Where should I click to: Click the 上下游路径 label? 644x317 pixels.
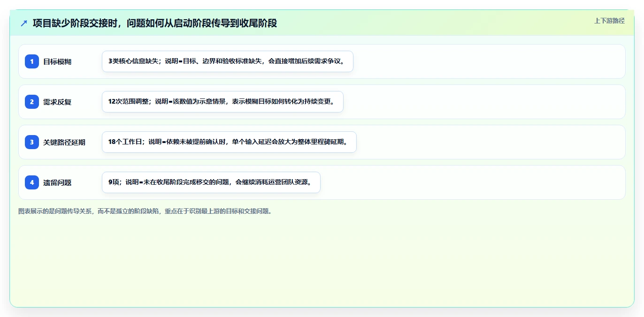click(x=609, y=21)
